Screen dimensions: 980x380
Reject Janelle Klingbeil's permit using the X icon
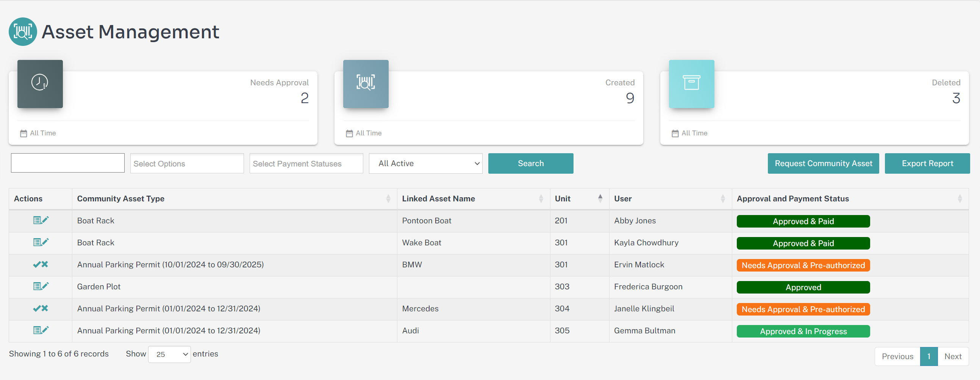pyautogui.click(x=45, y=308)
